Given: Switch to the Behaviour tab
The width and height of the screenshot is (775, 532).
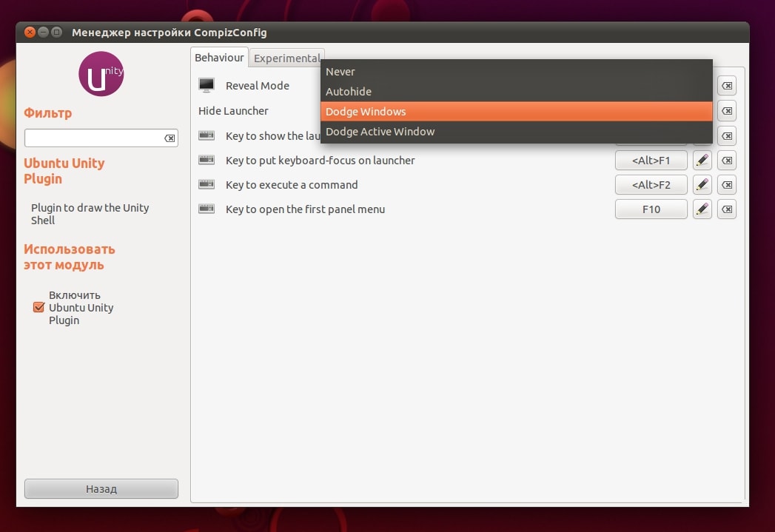Looking at the screenshot, I should (219, 58).
